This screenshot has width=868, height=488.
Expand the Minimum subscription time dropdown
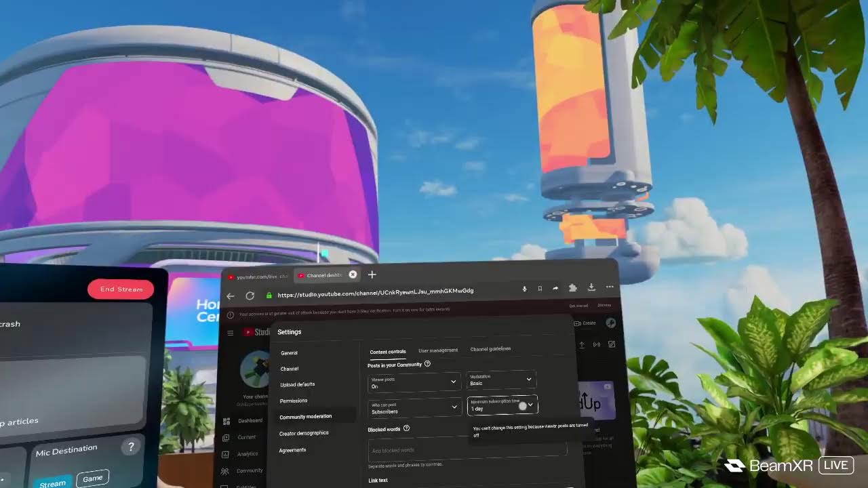[502, 405]
